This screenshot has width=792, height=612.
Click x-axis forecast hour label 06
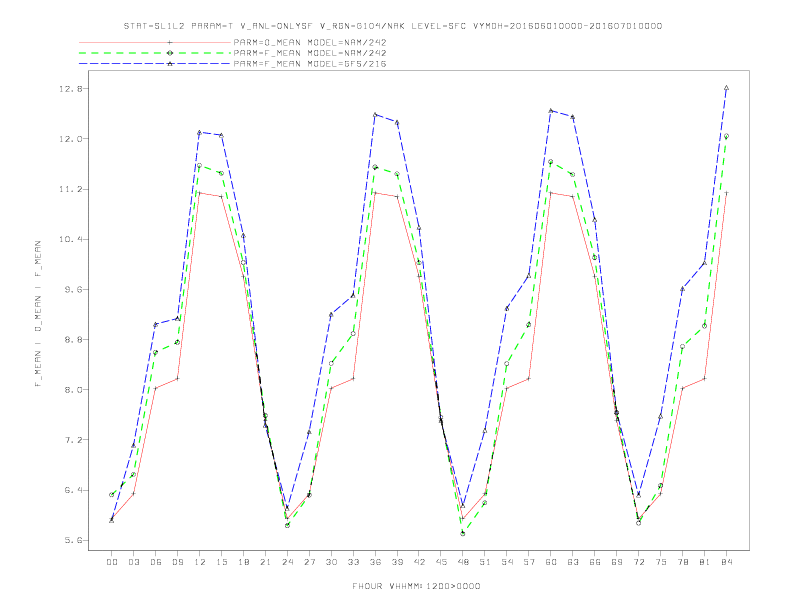156,562
